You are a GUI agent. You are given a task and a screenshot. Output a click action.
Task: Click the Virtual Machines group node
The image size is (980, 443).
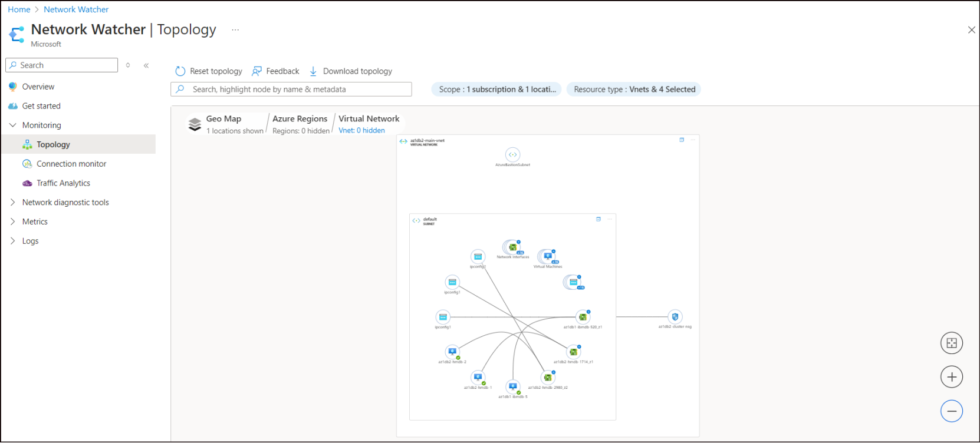point(548,257)
